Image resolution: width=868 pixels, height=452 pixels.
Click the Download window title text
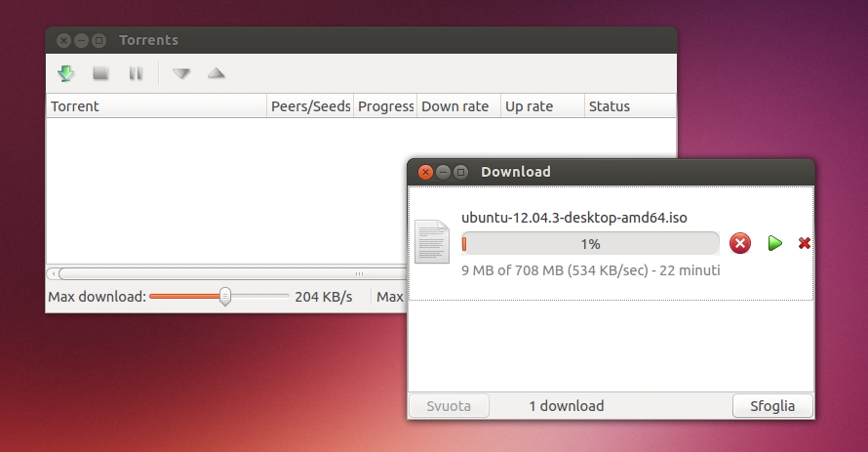click(x=515, y=172)
